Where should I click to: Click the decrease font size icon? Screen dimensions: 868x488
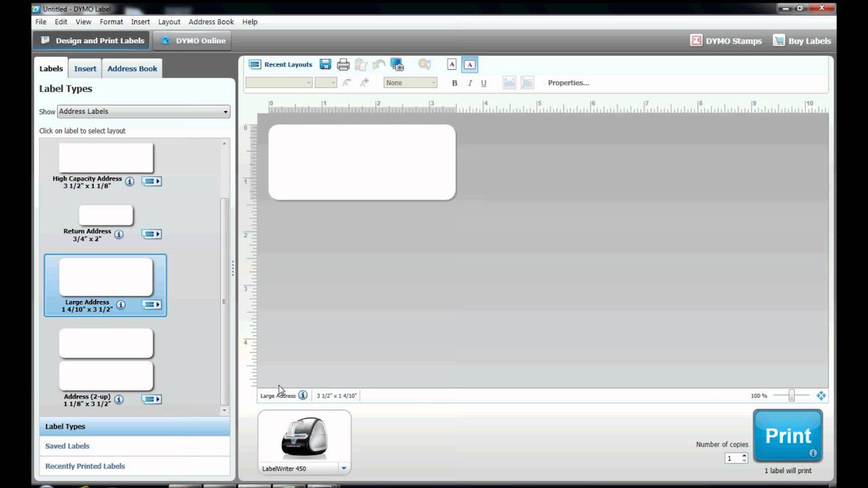click(347, 83)
